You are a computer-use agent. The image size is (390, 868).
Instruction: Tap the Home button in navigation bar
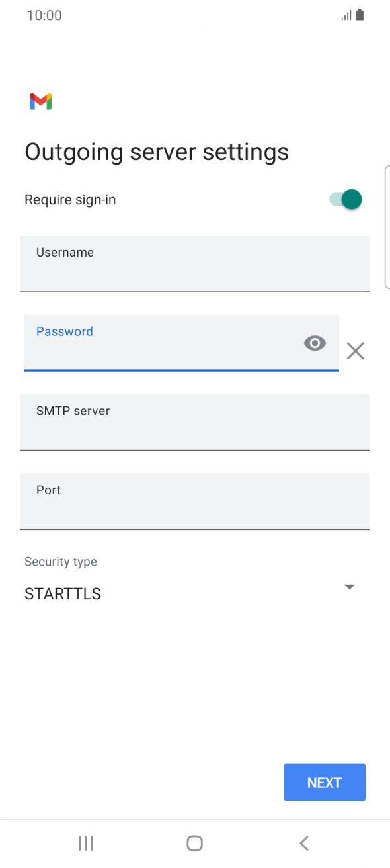coord(194,843)
